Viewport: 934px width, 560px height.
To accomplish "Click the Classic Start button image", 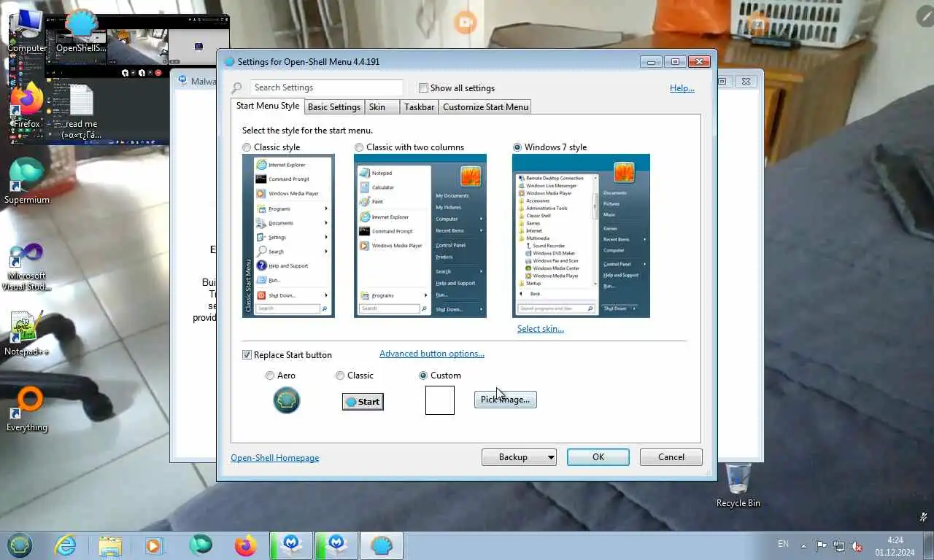I will click(x=363, y=402).
